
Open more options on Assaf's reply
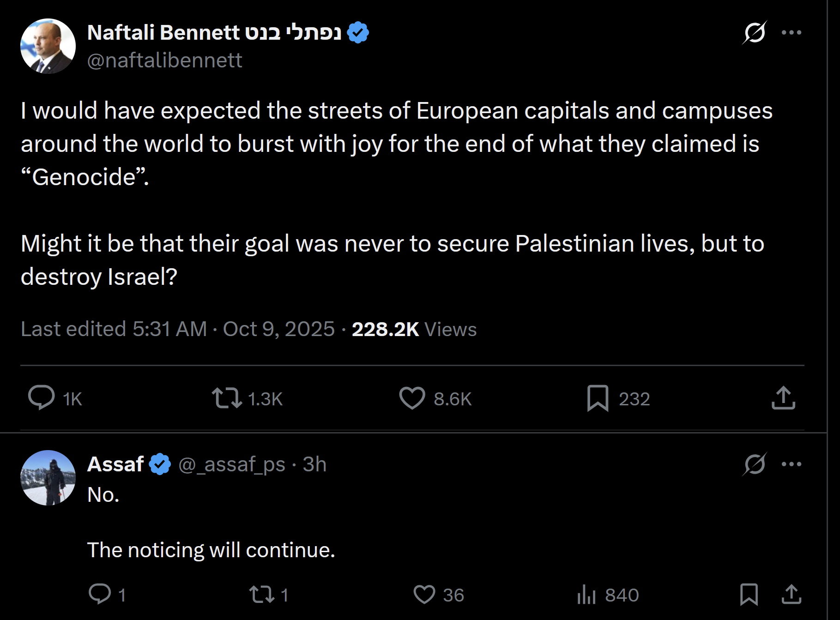[x=792, y=464]
